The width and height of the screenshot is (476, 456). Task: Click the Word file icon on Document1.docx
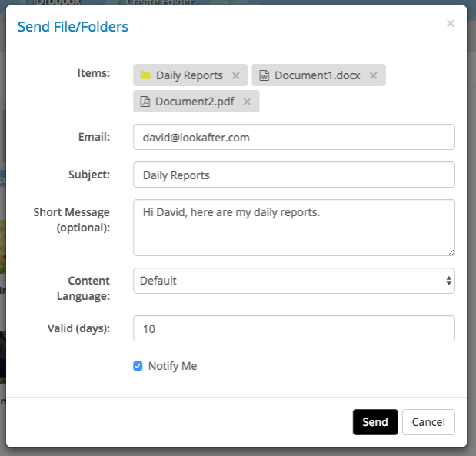click(264, 75)
